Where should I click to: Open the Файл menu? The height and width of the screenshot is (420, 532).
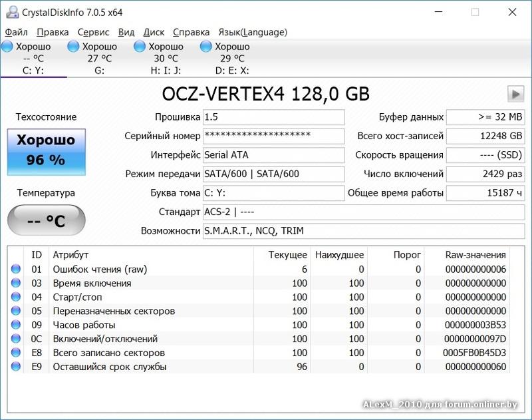click(16, 32)
